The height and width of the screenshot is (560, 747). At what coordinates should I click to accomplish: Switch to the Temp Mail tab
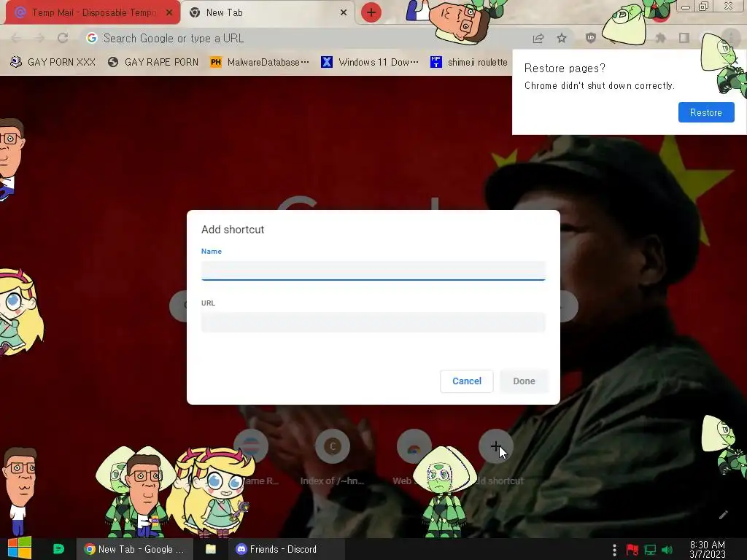[x=93, y=12]
